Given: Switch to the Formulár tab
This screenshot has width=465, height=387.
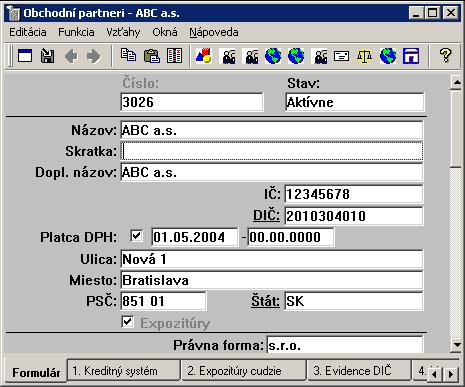Looking at the screenshot, I should click(x=36, y=372).
